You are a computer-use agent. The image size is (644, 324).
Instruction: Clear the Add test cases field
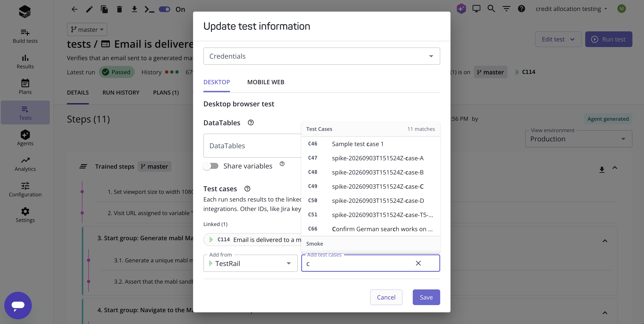tap(418, 263)
